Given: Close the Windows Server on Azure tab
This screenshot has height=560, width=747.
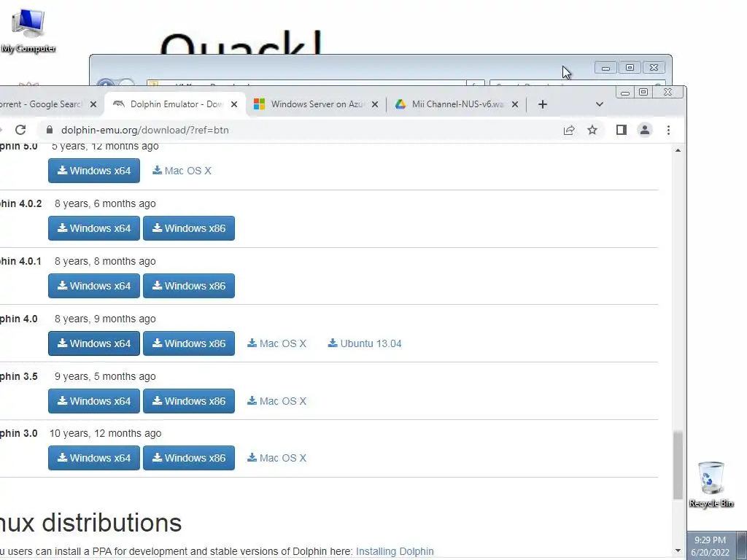Looking at the screenshot, I should click(375, 104).
